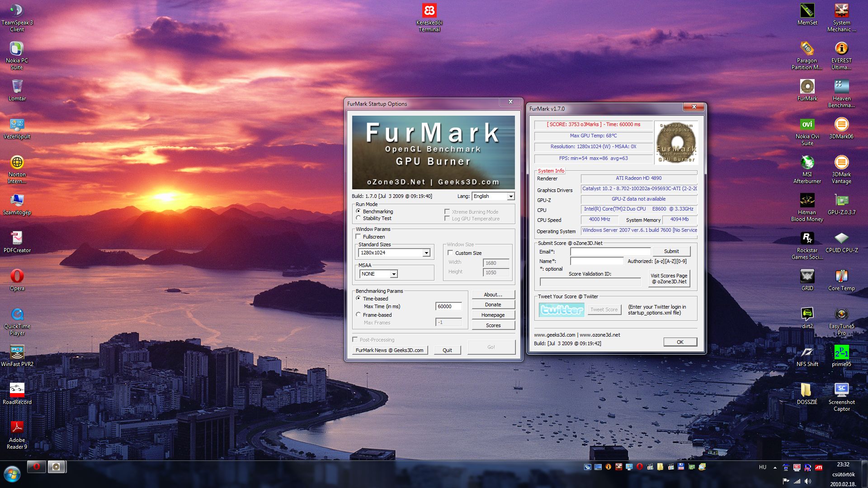This screenshot has width=868, height=488.
Task: Open Screenshot Captor desktop icon
Action: (x=841, y=398)
